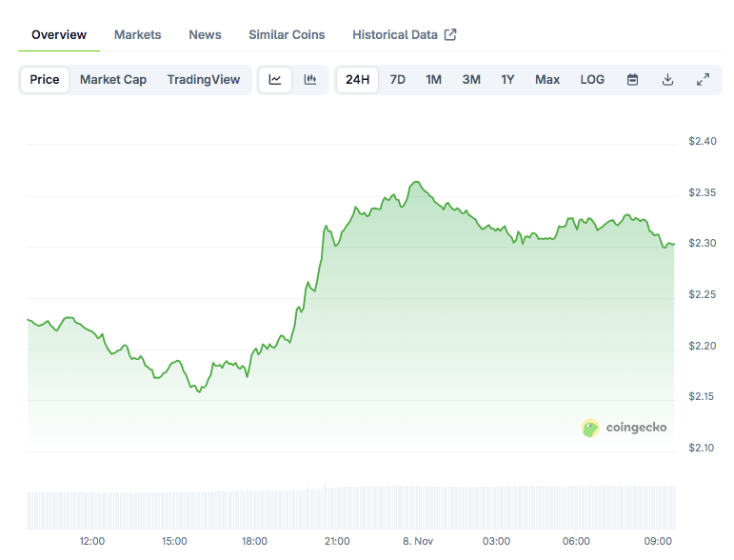This screenshot has height=560, width=734.
Task: Expand chart to fullscreen
Action: 703,80
